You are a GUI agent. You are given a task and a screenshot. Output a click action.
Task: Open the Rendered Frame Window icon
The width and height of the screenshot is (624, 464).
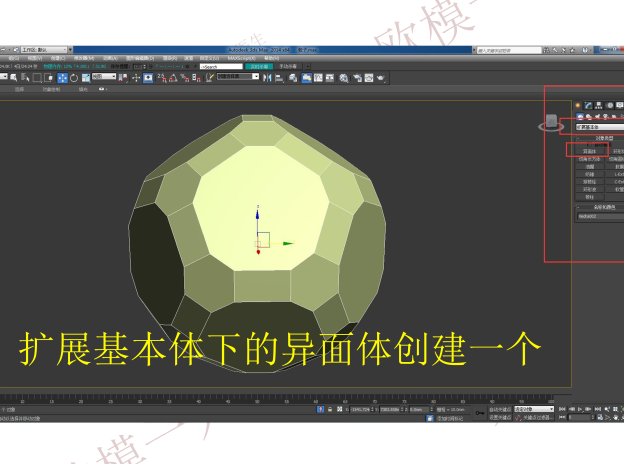(x=369, y=78)
